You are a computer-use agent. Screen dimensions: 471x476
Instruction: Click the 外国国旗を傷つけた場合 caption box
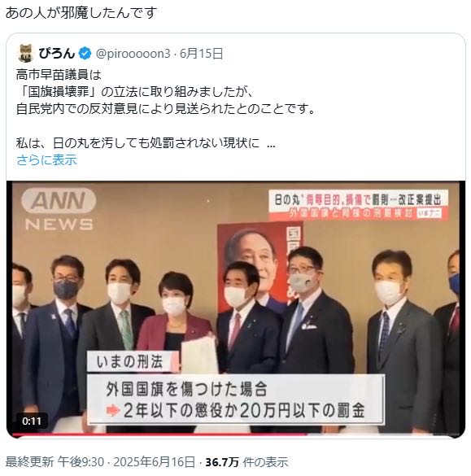pos(236,400)
